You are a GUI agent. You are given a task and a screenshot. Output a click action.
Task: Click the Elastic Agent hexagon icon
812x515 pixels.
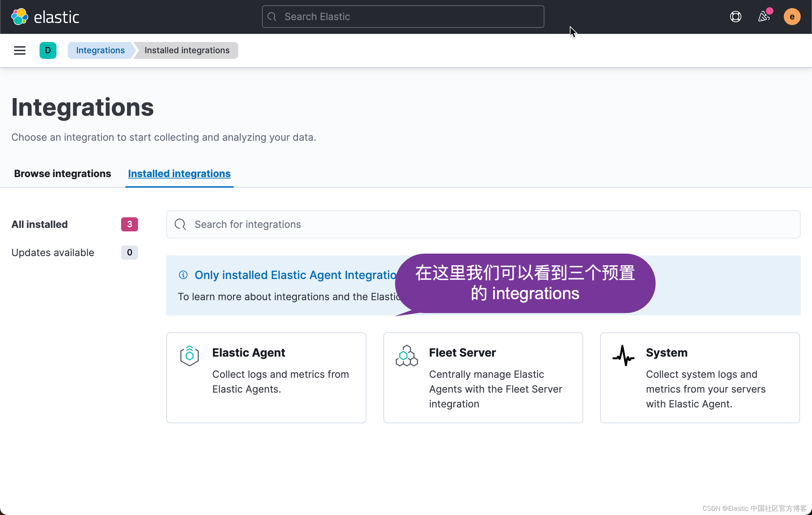pyautogui.click(x=189, y=356)
